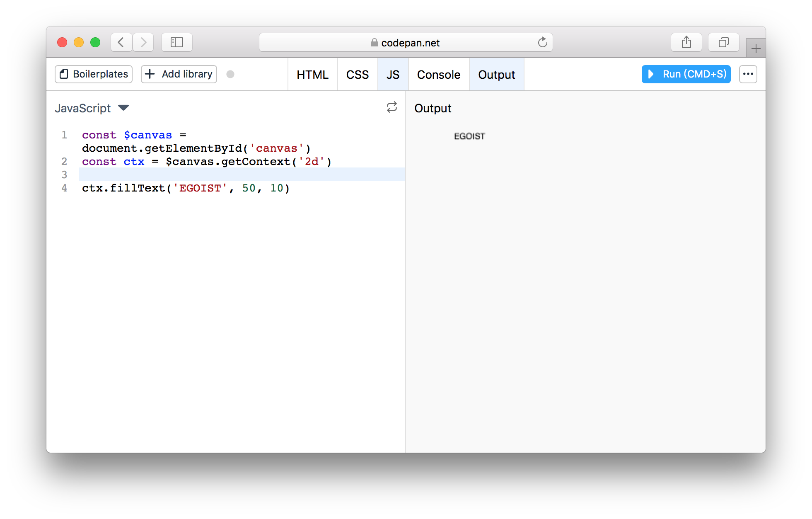Expand the JavaScript language dropdown arrow

pyautogui.click(x=123, y=108)
